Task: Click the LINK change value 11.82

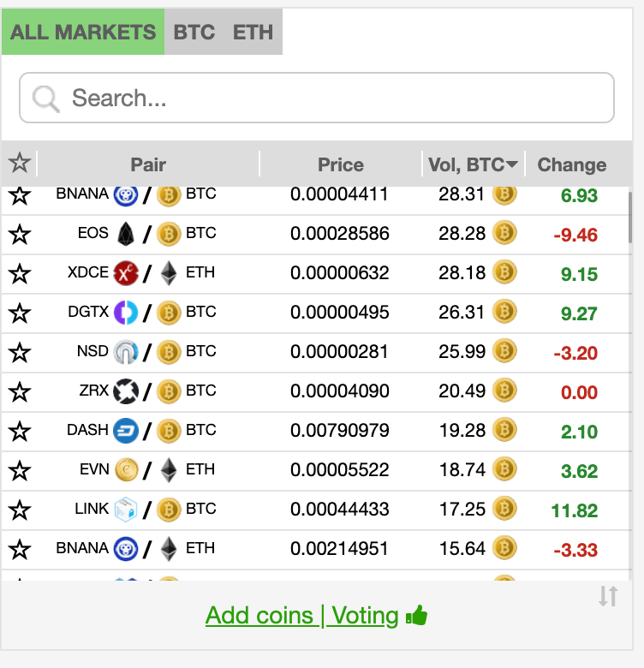Action: click(x=574, y=510)
